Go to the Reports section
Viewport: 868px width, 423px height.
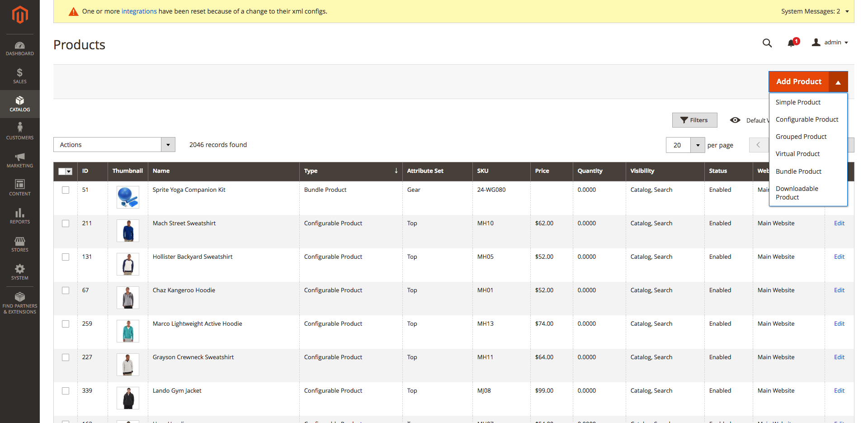pos(20,216)
